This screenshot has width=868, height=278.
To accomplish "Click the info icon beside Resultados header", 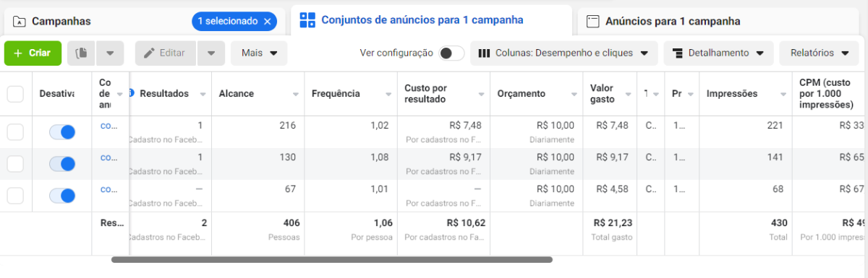I will pyautogui.click(x=132, y=93).
